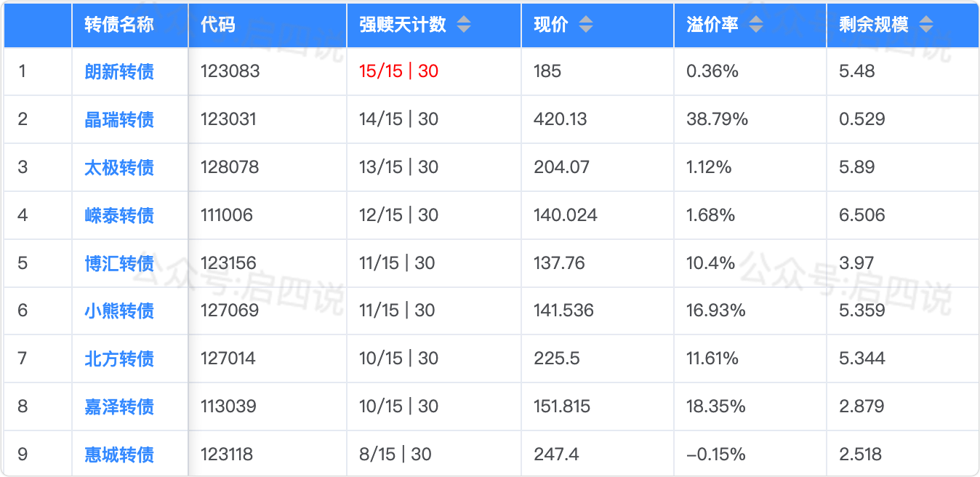Click the 代码 column header

click(218, 25)
